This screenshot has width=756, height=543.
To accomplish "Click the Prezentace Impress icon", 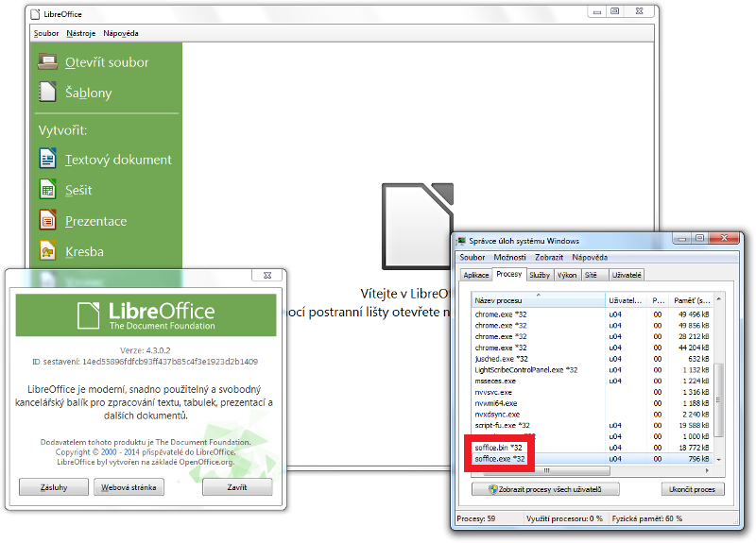I will [x=48, y=220].
